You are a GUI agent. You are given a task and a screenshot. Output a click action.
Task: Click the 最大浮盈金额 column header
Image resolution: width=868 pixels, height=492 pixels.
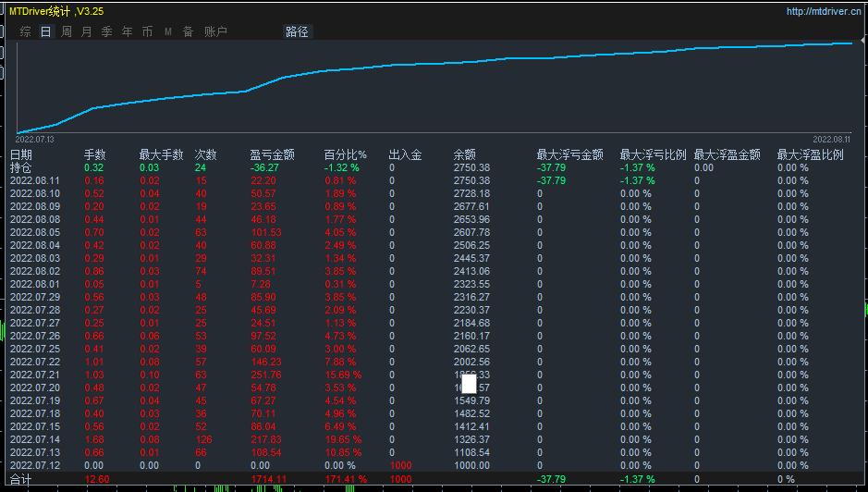[x=727, y=154]
